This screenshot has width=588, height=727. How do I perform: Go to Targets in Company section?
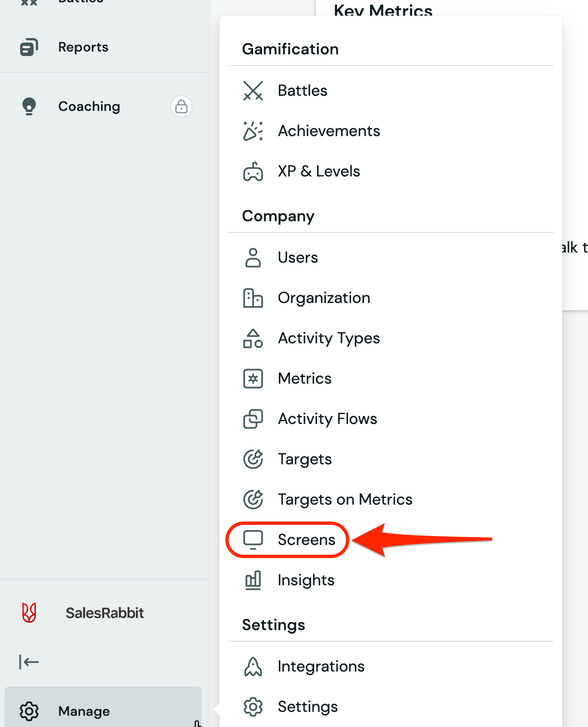[x=305, y=459]
